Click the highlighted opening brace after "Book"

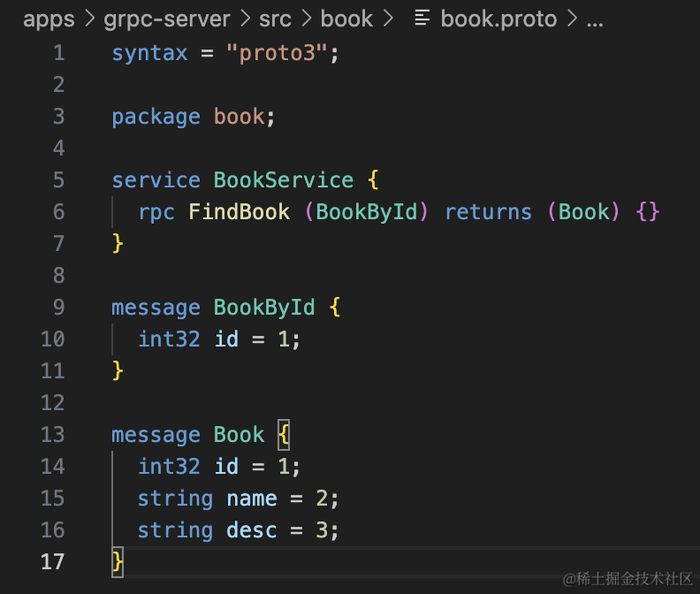click(x=284, y=435)
